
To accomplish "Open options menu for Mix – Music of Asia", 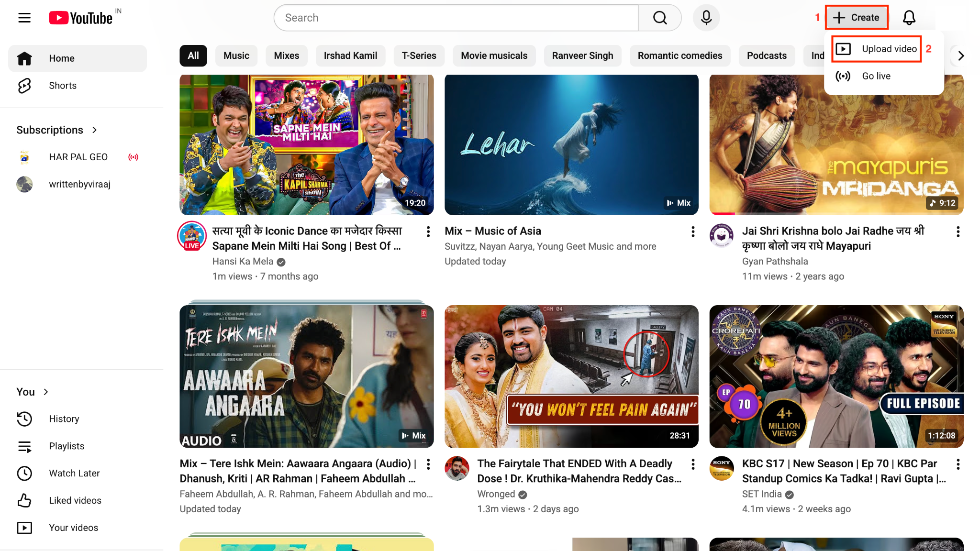I will pyautogui.click(x=692, y=232).
